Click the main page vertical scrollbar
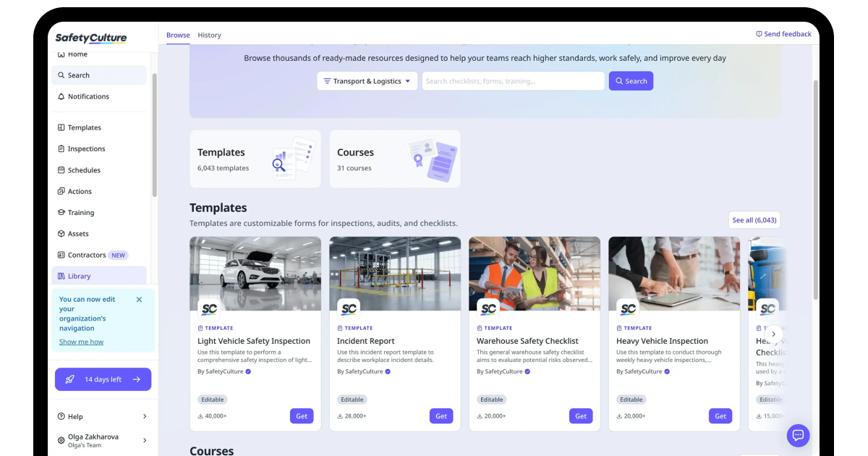868x456 pixels. click(816, 190)
